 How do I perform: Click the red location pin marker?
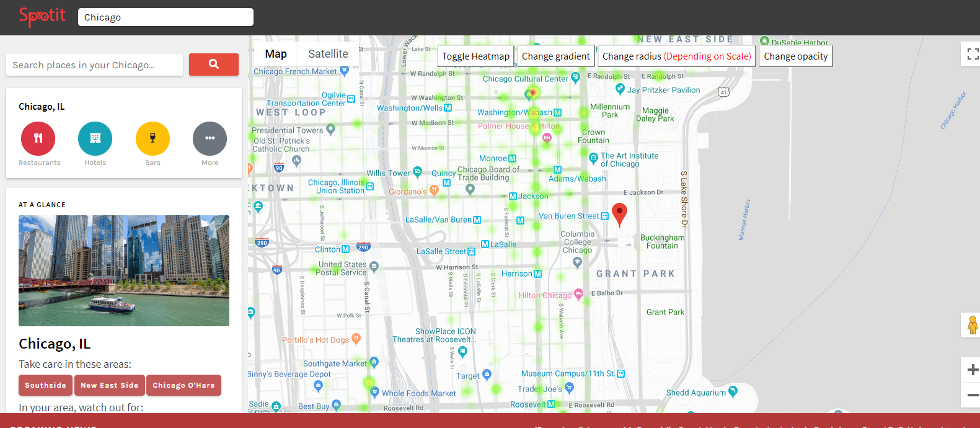(x=619, y=214)
